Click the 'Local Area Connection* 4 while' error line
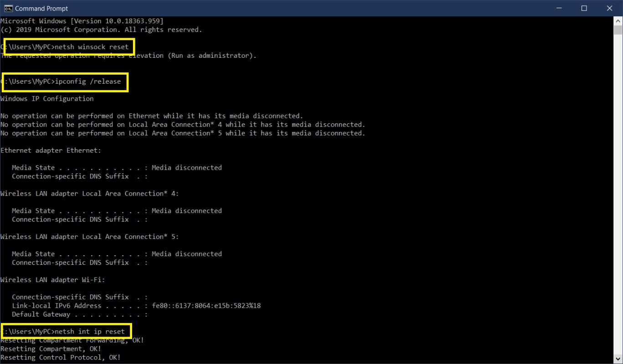 [183, 125]
